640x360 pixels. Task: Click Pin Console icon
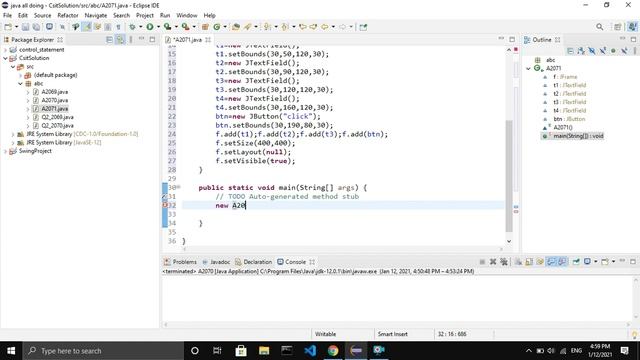576,262
